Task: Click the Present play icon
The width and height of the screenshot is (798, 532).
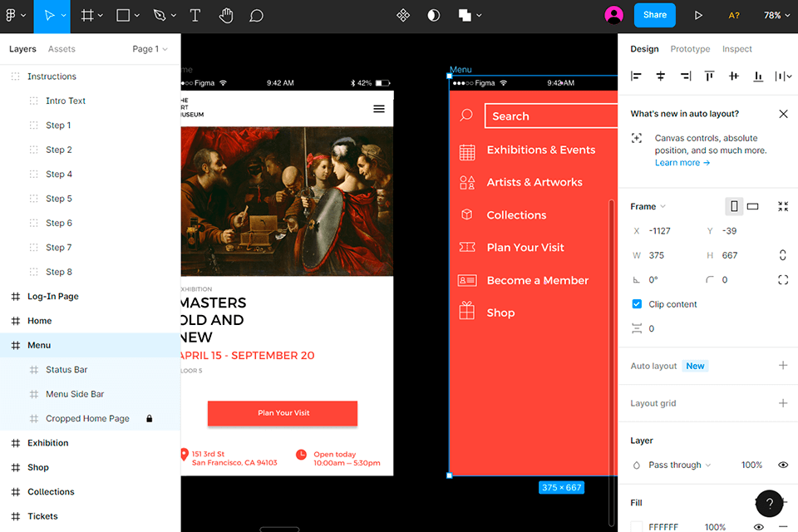Action: coord(698,16)
